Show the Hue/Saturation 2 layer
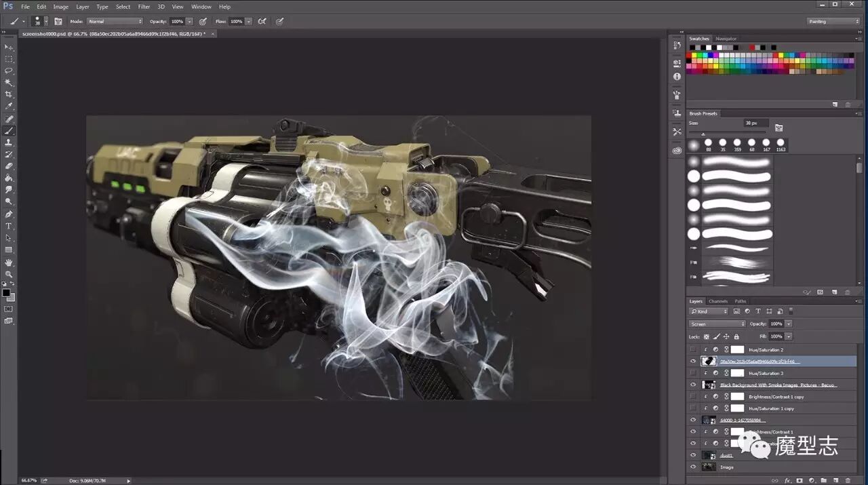Screen dimensions: 868x485 tap(693, 349)
